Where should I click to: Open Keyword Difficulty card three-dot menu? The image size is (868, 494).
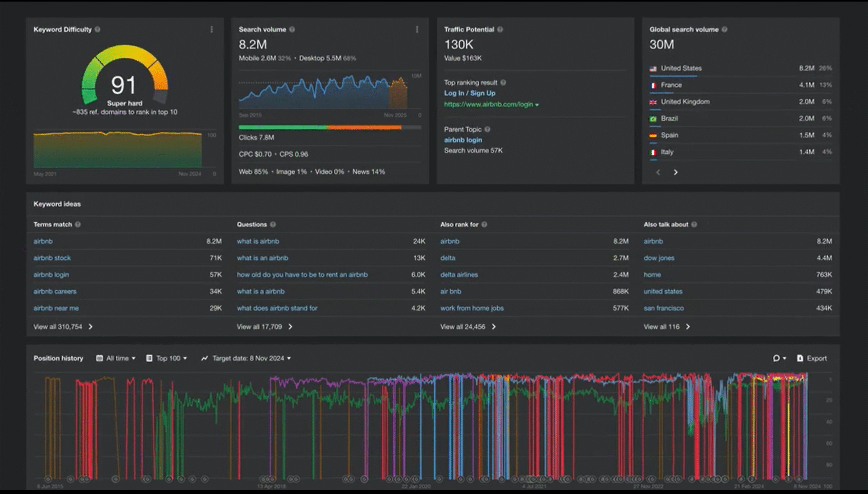click(x=212, y=30)
